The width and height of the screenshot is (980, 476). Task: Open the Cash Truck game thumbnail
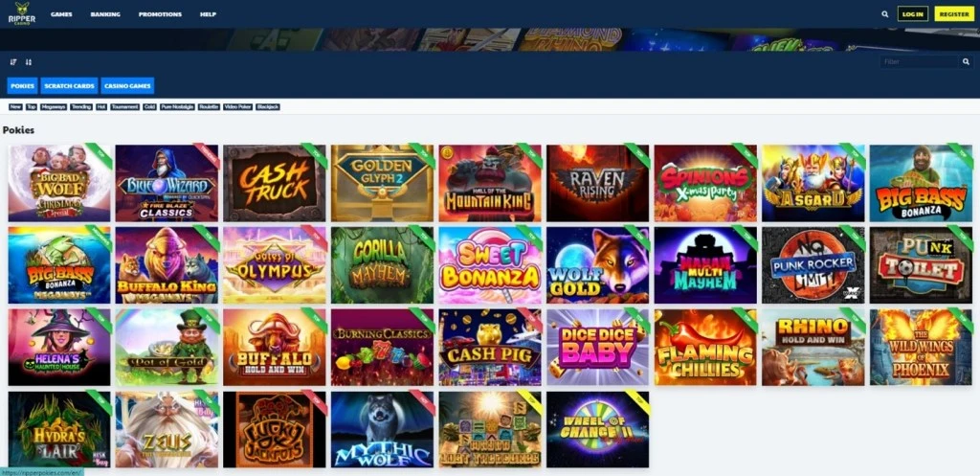tap(275, 183)
